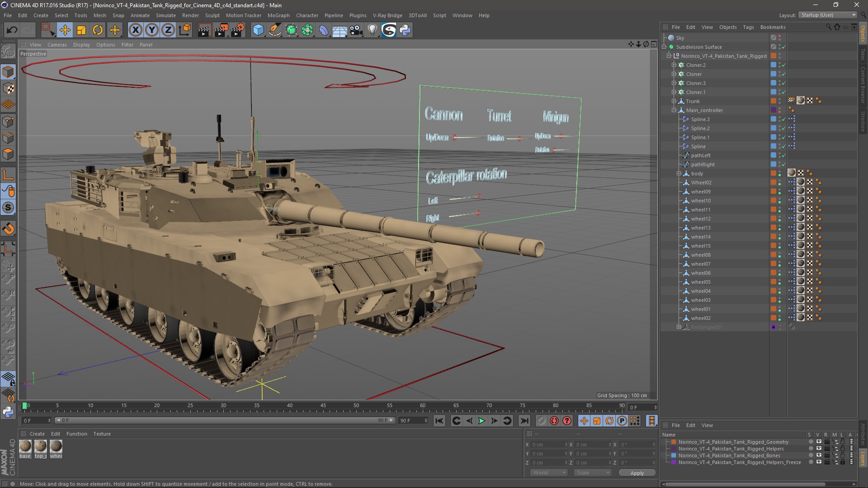This screenshot has height=488, width=868.
Task: Click the Render View clapperboard icon
Action: point(204,30)
